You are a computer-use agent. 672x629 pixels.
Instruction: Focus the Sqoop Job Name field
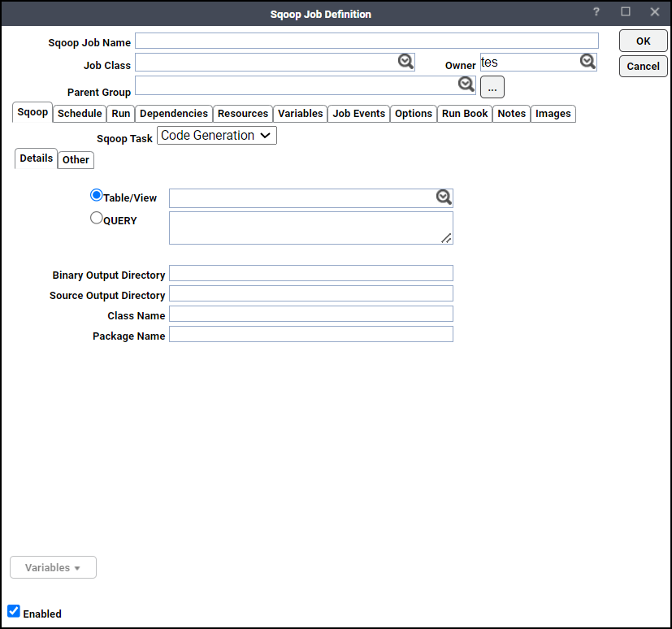366,41
